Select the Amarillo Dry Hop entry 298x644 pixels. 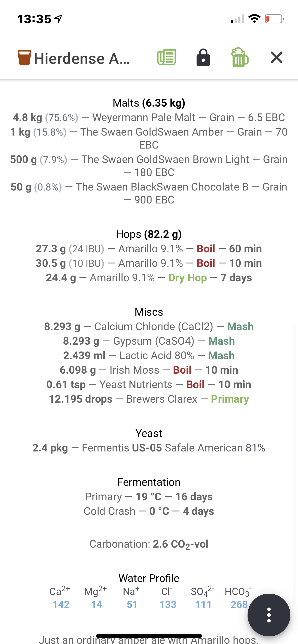point(149,278)
